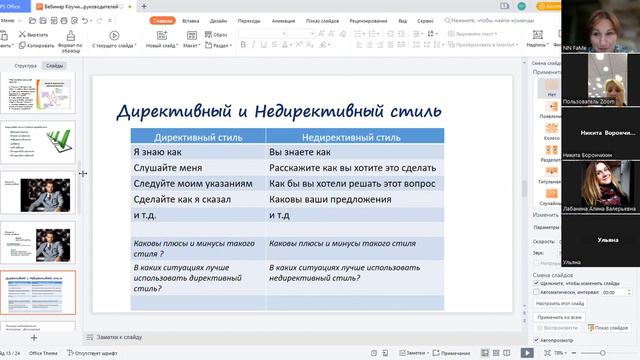
Task: Open the font size combo box
Action: point(301,33)
